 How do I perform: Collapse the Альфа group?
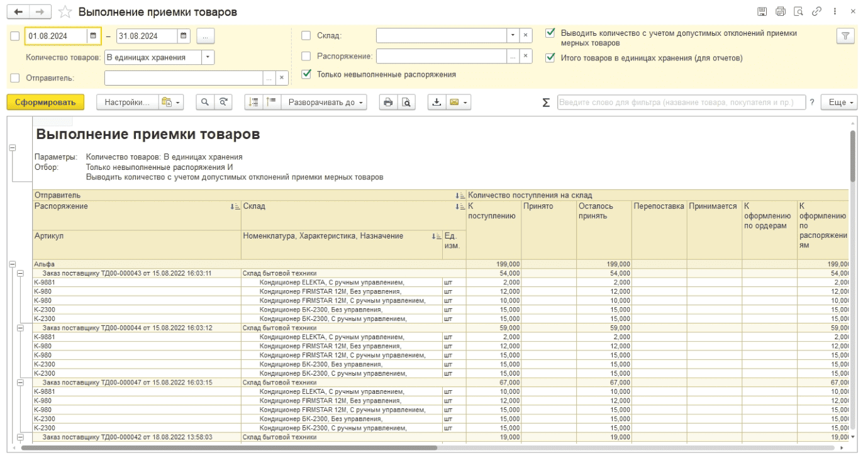click(11, 264)
